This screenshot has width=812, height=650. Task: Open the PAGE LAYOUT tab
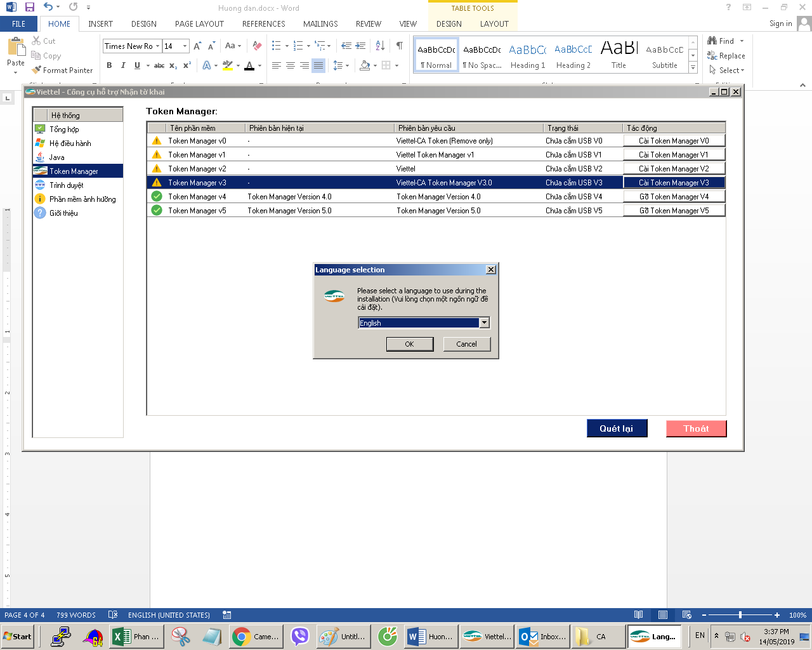click(199, 23)
